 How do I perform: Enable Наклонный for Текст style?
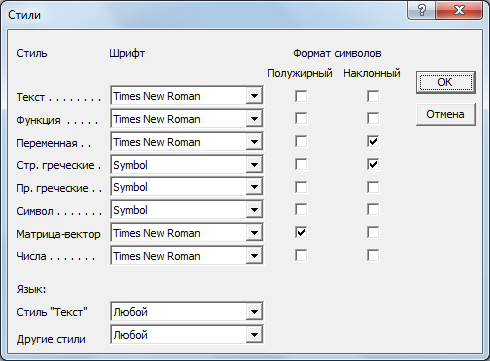[x=373, y=96]
